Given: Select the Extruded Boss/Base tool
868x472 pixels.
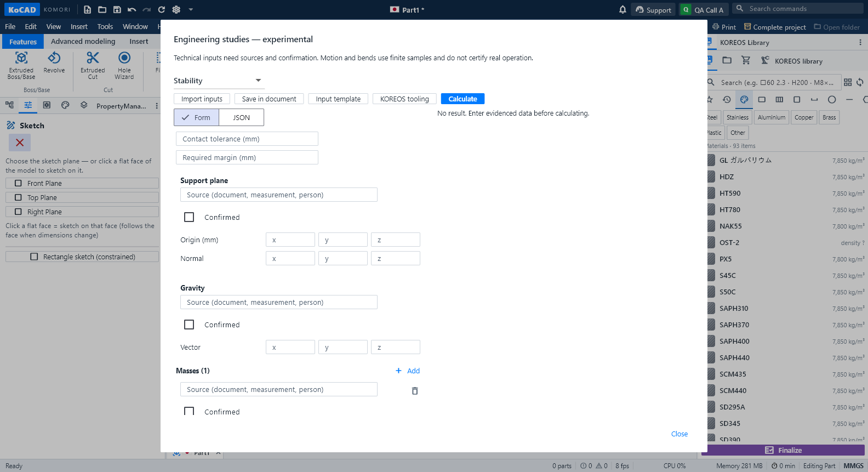Looking at the screenshot, I should click(21, 65).
